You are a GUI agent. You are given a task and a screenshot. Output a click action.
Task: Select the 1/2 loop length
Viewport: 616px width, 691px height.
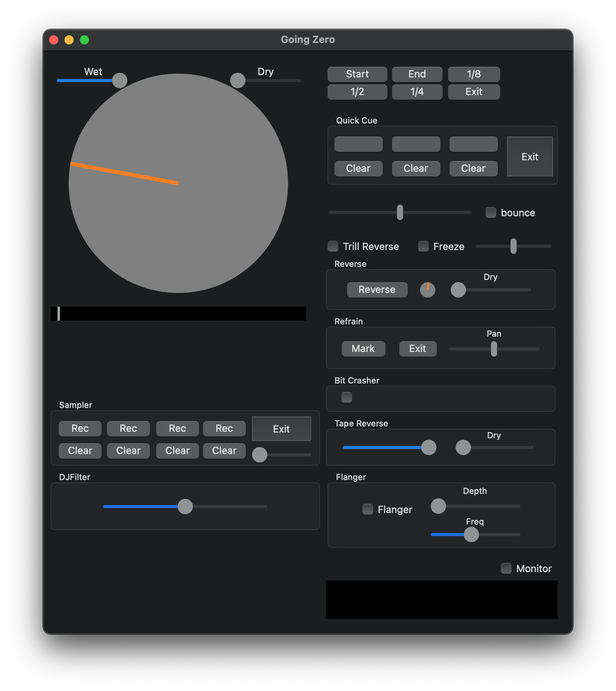tap(357, 92)
